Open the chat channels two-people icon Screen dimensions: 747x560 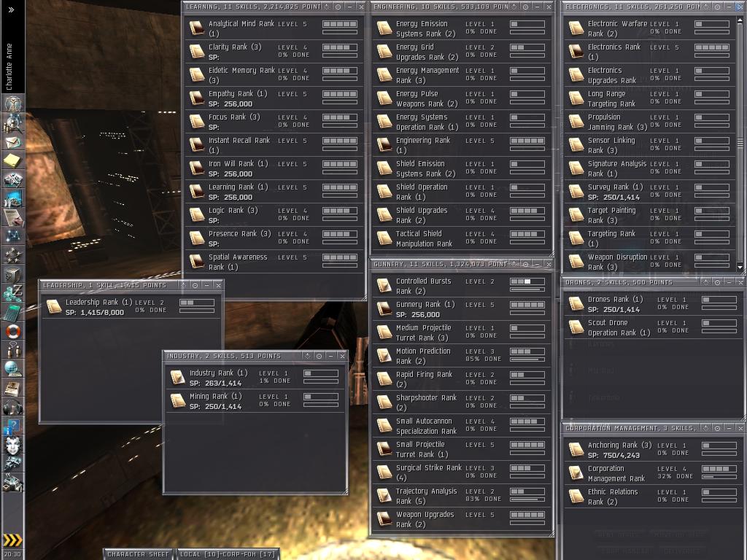[13, 349]
